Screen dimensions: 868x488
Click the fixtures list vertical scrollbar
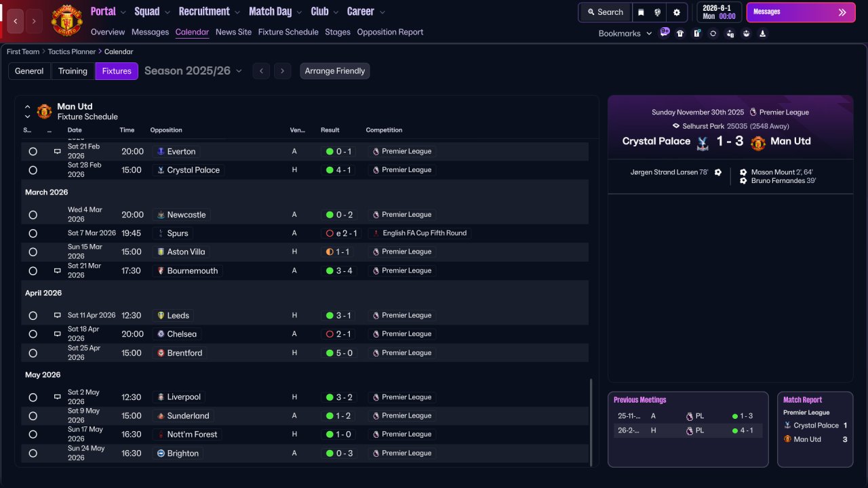tap(591, 422)
